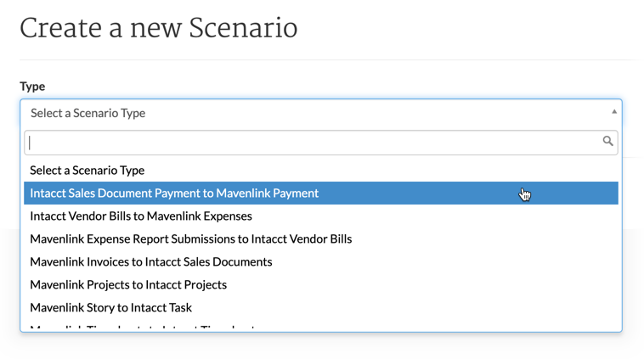
Task: Choose 'Select a Scenario Type' placeholder option
Action: tap(321, 171)
